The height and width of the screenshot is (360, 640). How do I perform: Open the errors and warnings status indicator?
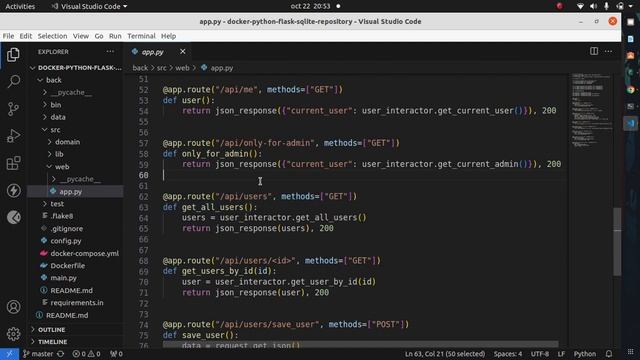point(86,354)
